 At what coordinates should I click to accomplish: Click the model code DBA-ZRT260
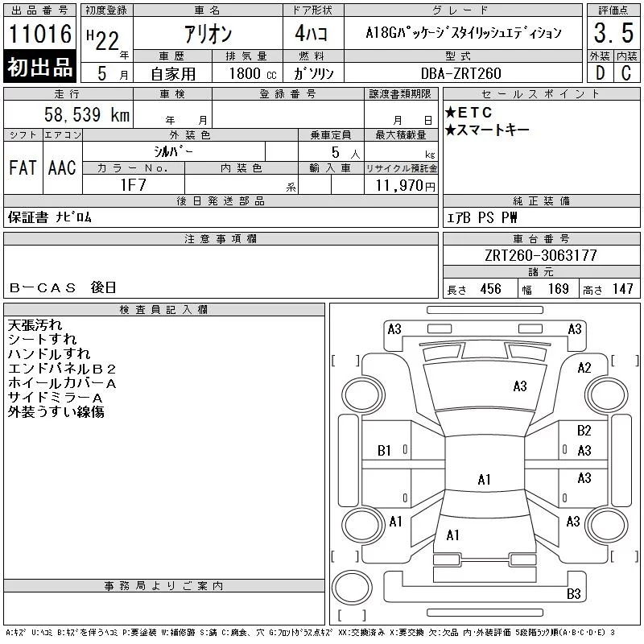coord(460,73)
